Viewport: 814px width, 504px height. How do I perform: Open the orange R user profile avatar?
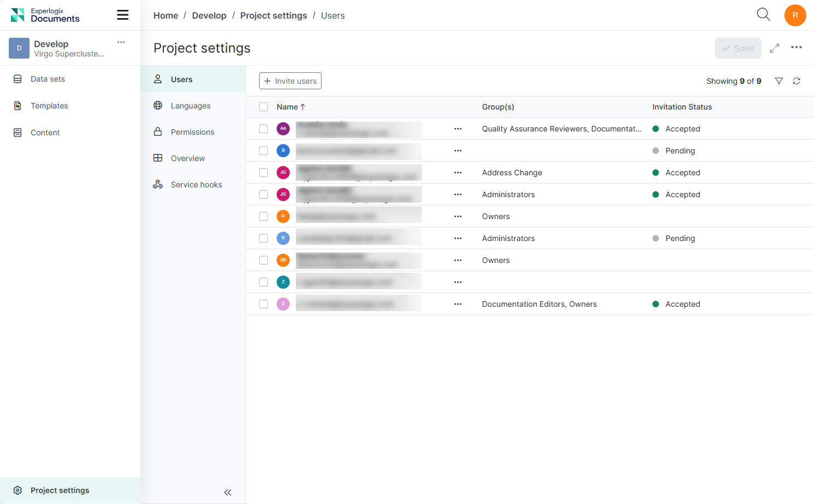click(x=795, y=15)
